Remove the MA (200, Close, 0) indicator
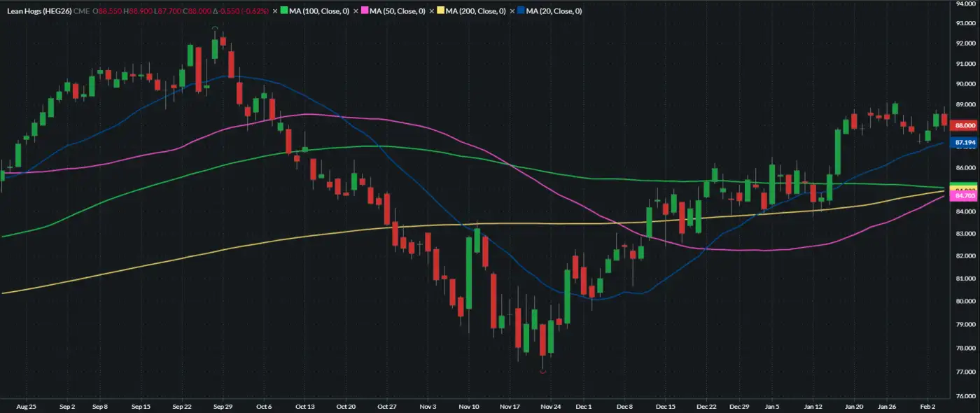This screenshot has width=980, height=413. pos(432,11)
